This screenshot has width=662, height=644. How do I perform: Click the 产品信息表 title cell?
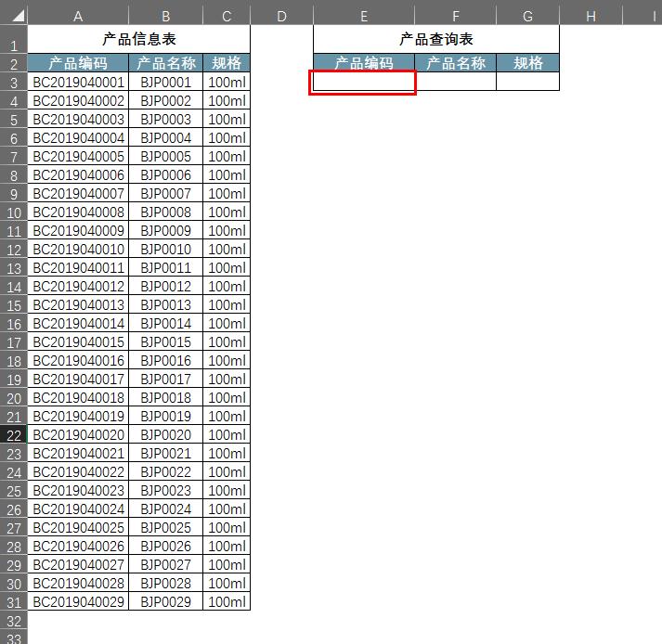[139, 39]
